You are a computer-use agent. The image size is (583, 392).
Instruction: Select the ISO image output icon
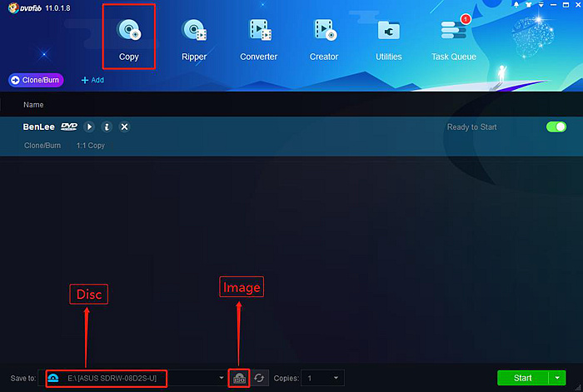(239, 378)
